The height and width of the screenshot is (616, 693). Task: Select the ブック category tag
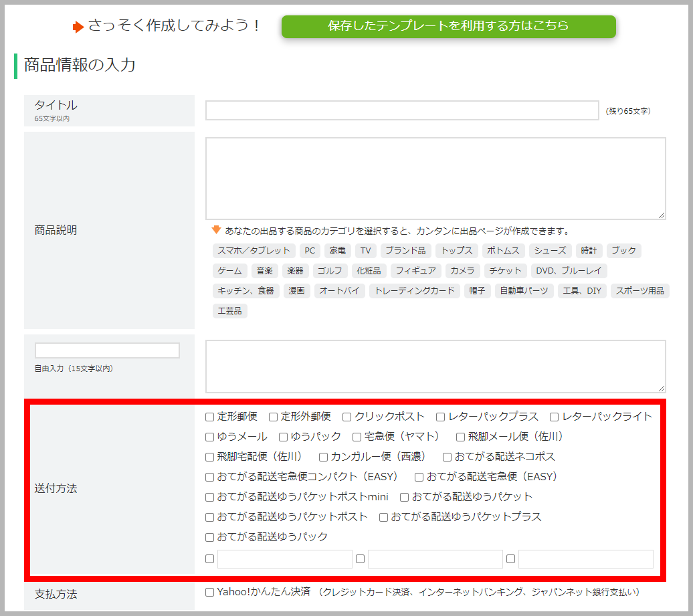[623, 251]
